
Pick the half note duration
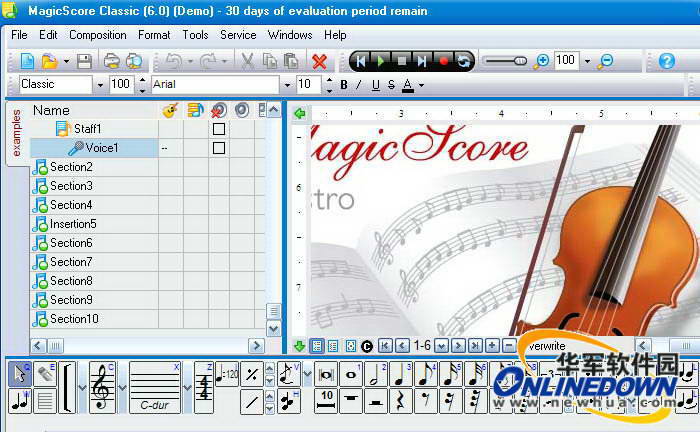[x=376, y=374]
